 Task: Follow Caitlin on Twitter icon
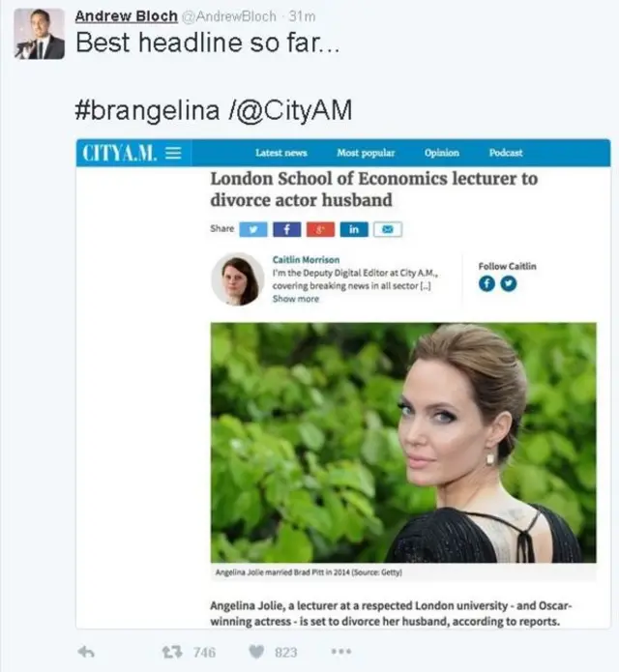pos(509,283)
